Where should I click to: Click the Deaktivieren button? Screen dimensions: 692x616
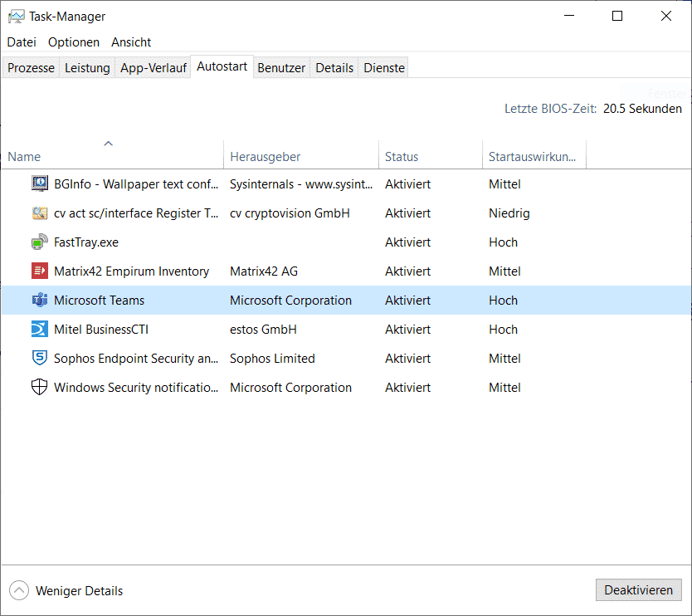[x=638, y=590]
